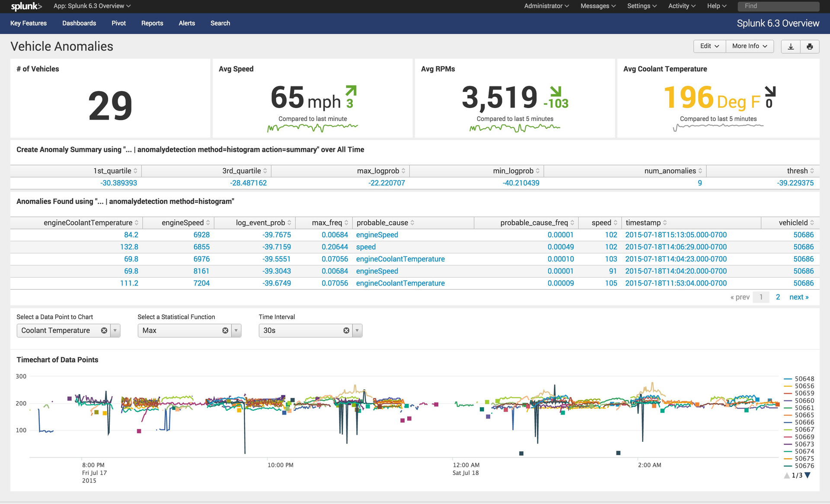Toggle sorting on the vehicleId column

click(x=812, y=222)
